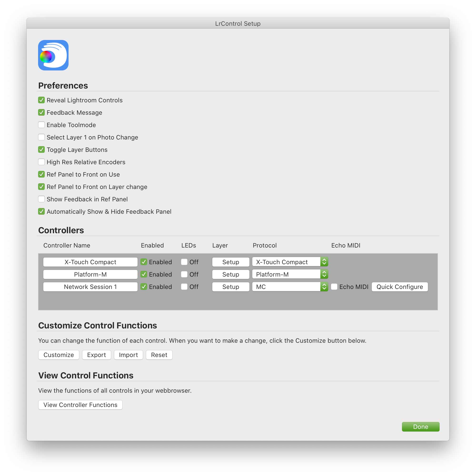
Task: Toggle Echo MIDI for Network Session 1
Action: (x=333, y=287)
